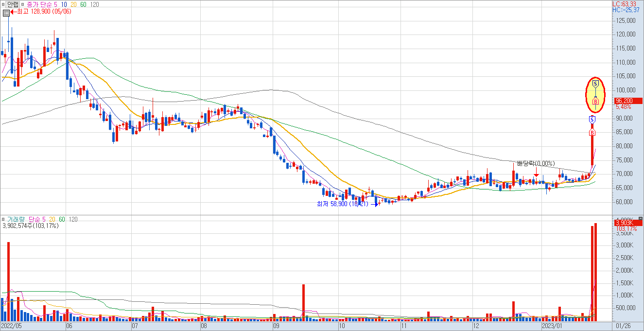
Task: Click the tall red volume bar in 2022/05
Action: pos(8,282)
